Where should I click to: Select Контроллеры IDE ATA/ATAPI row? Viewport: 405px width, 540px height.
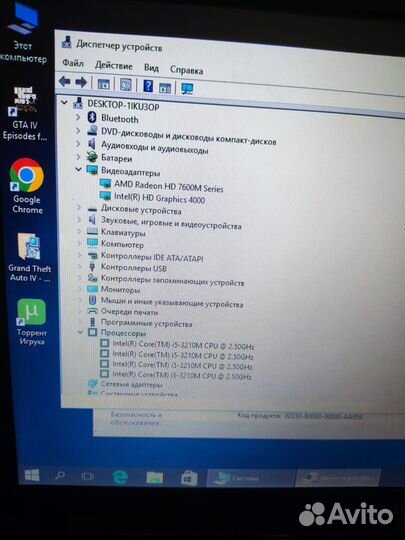pyautogui.click(x=152, y=257)
